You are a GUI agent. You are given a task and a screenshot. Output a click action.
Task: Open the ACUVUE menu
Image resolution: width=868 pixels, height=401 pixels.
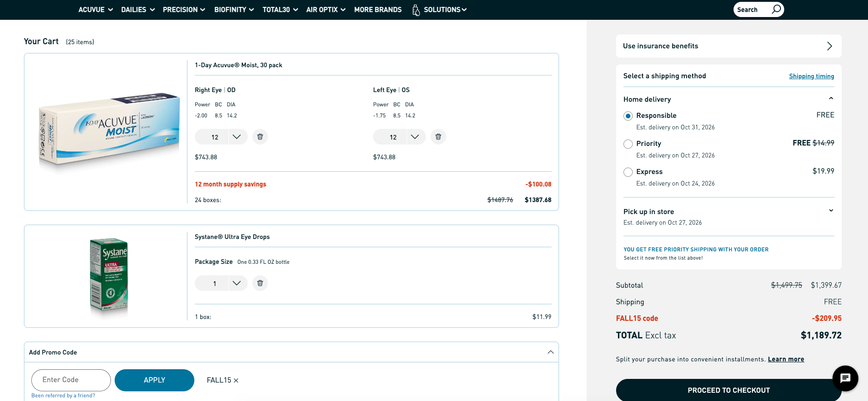[x=95, y=10]
